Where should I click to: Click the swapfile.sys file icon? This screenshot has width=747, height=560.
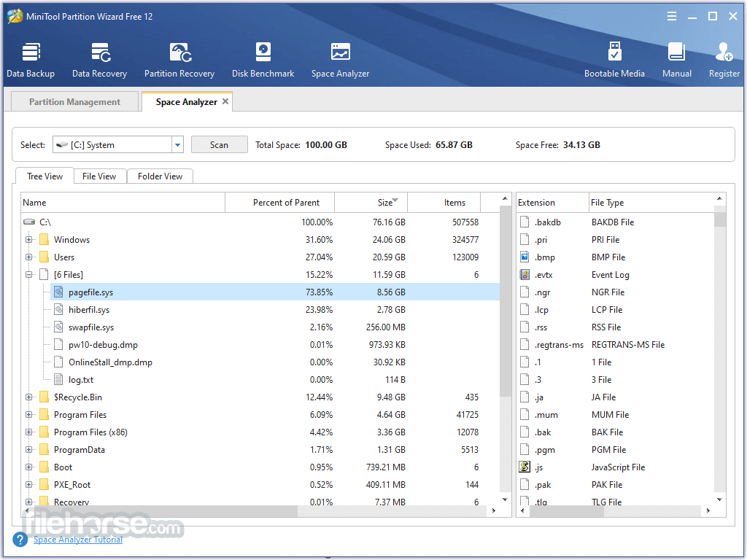pyautogui.click(x=58, y=327)
